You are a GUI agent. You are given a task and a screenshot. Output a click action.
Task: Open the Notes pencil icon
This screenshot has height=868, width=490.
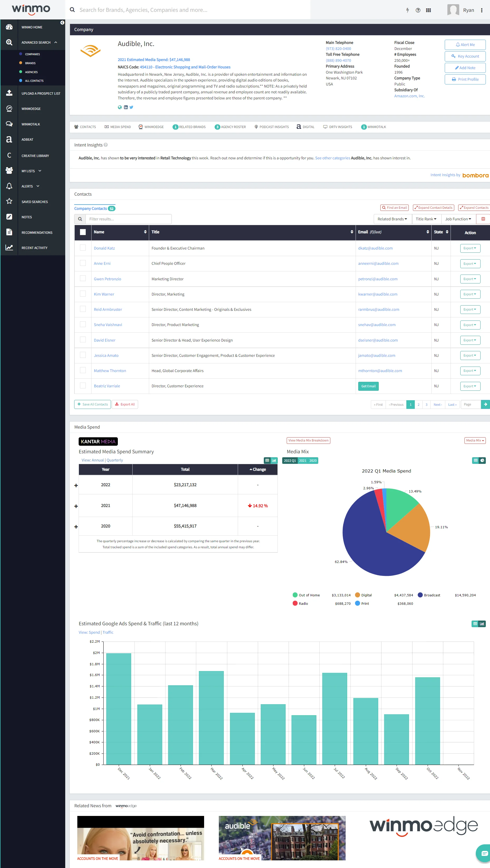point(9,217)
